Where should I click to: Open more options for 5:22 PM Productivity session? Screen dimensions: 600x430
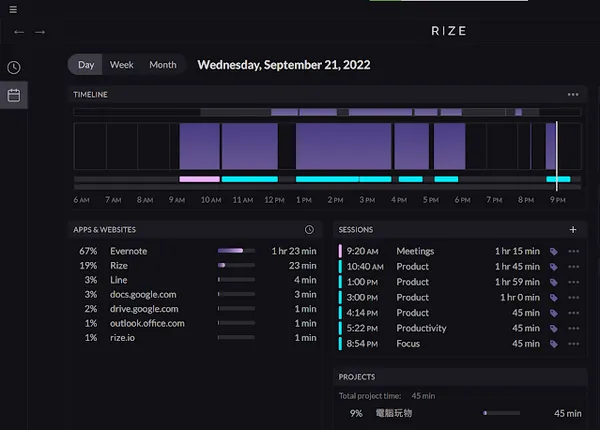574,328
